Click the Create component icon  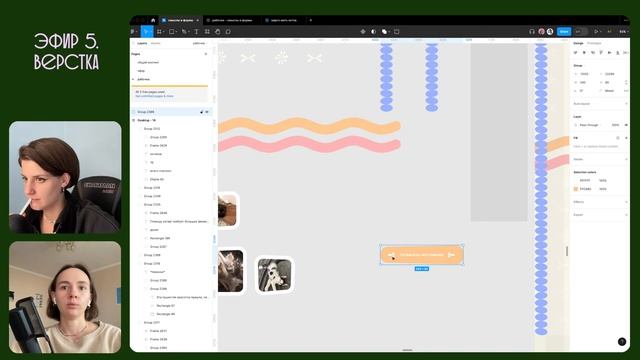(x=363, y=31)
